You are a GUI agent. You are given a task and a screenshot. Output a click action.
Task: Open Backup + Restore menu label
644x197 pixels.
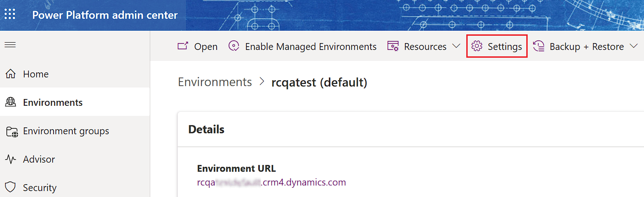pos(587,47)
